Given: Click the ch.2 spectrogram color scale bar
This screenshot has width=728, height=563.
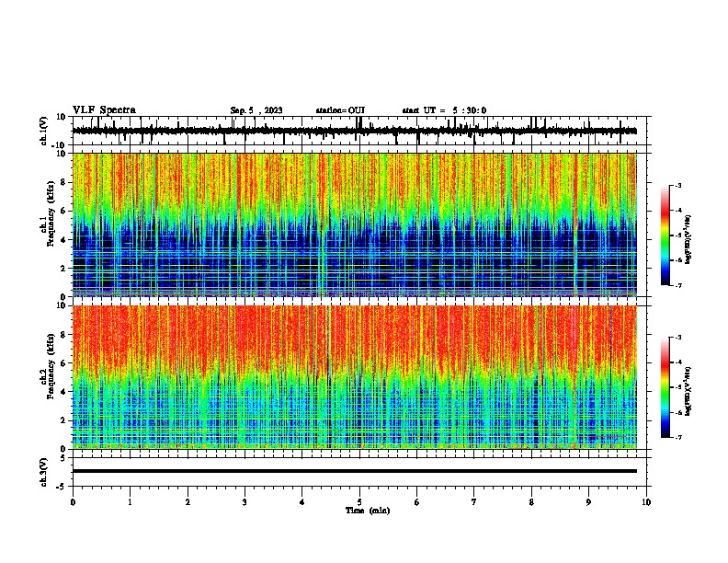Looking at the screenshot, I should [x=665, y=387].
